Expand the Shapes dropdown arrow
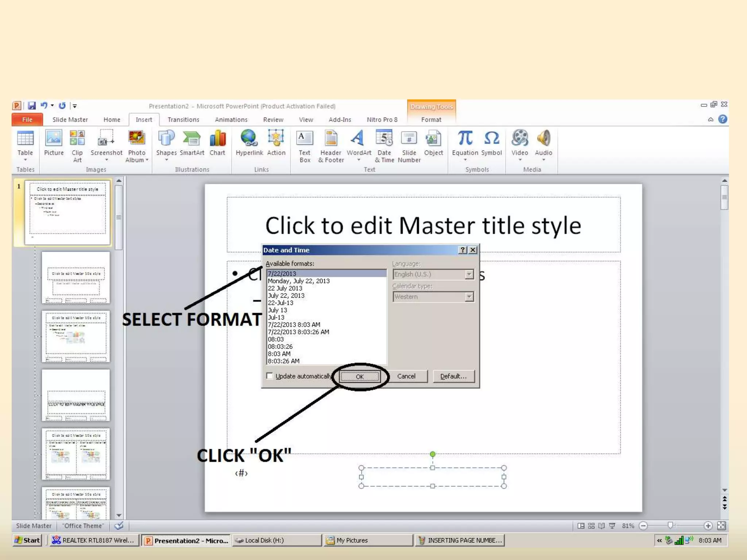 [166, 160]
